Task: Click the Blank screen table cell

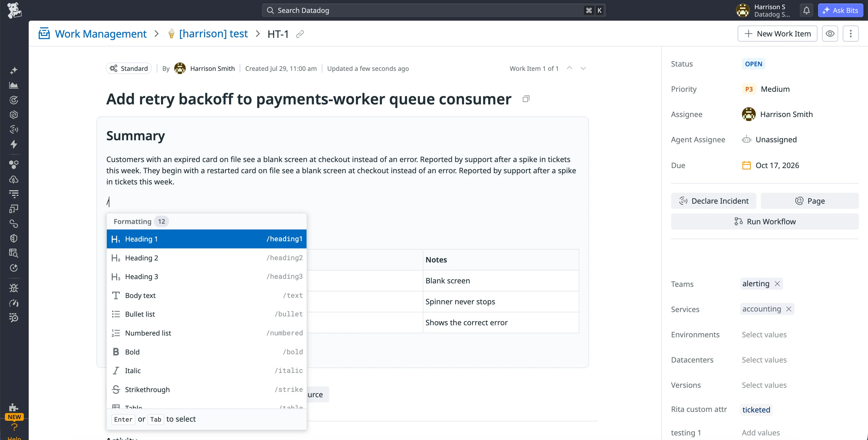Action: coord(501,281)
